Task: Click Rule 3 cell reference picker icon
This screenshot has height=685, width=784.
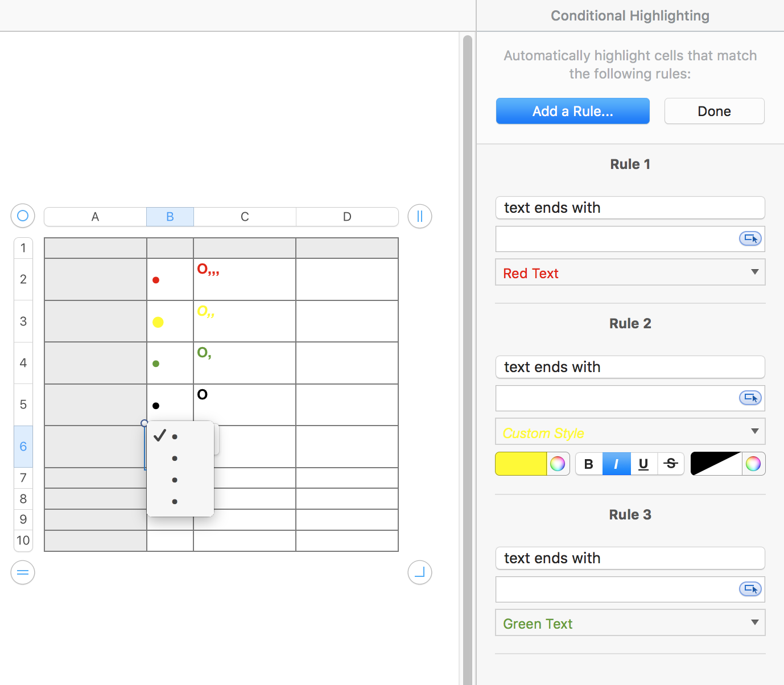Action: point(750,589)
